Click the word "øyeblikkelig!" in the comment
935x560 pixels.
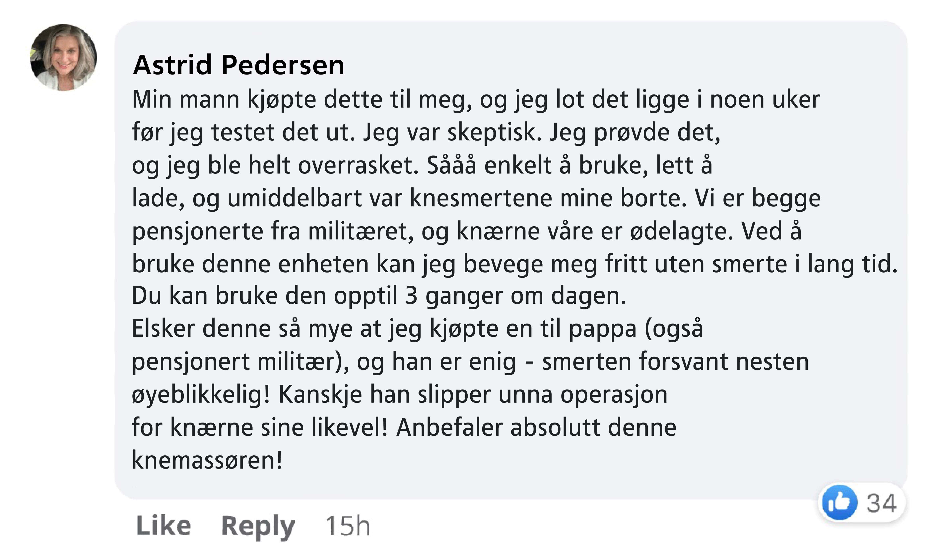coord(201,395)
